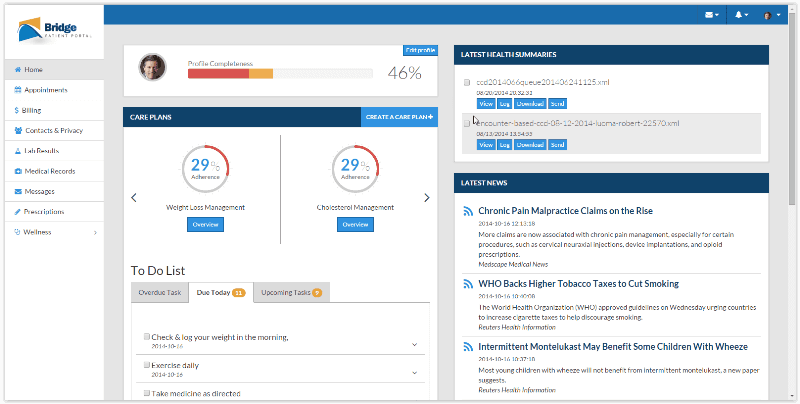Open mail envelope menu in top bar
This screenshot has width=800, height=404.
712,15
